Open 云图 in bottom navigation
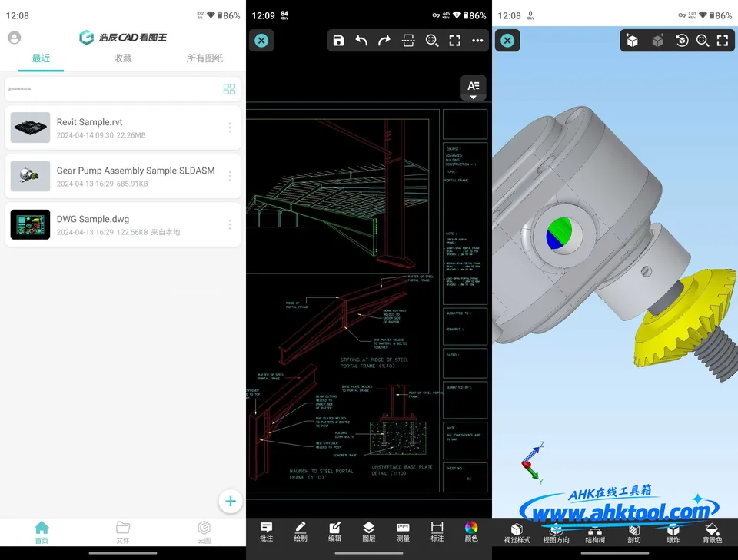The image size is (738, 560). [204, 532]
